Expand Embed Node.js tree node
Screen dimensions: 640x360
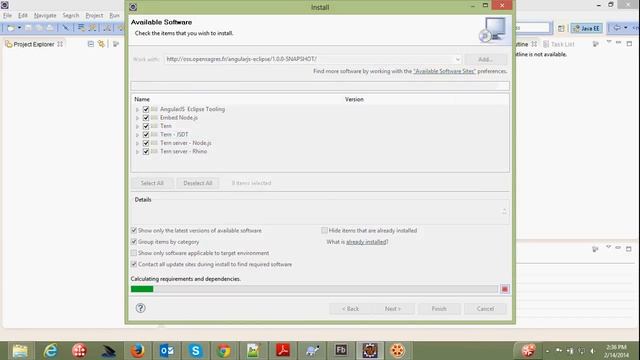pyautogui.click(x=138, y=118)
